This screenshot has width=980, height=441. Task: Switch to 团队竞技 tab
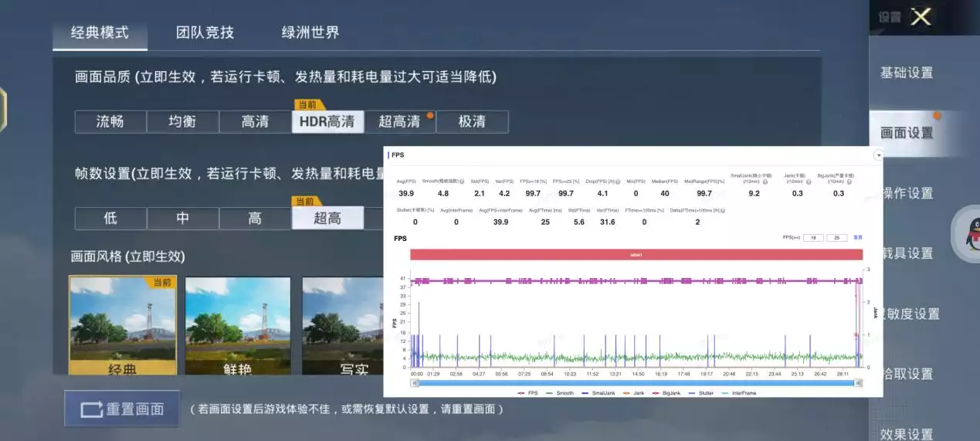(205, 32)
